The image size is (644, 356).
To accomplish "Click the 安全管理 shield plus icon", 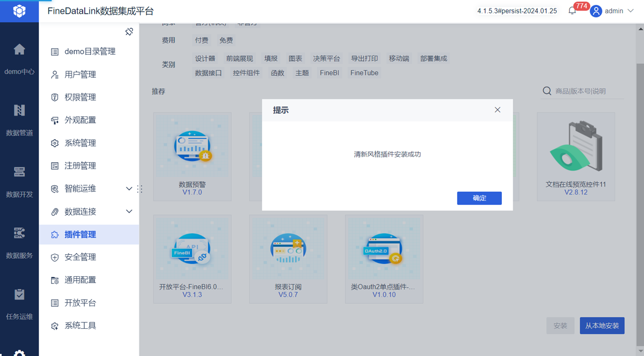I will click(55, 257).
